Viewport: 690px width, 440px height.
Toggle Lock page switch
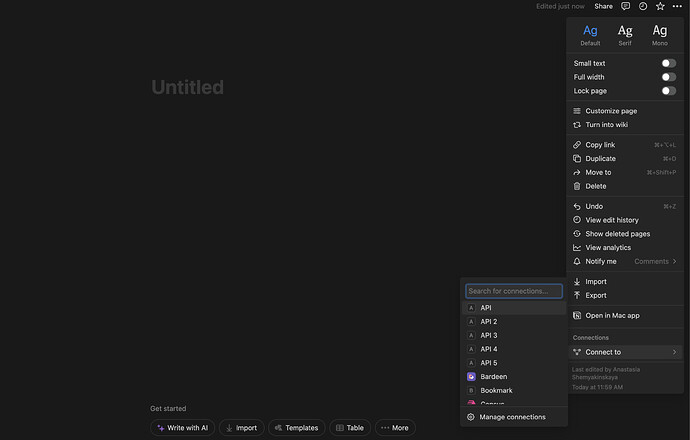(x=669, y=91)
